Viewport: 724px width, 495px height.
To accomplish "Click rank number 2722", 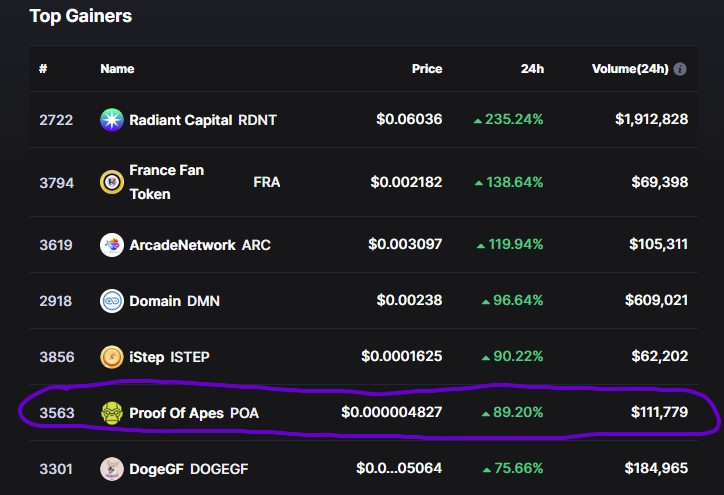I will (56, 120).
